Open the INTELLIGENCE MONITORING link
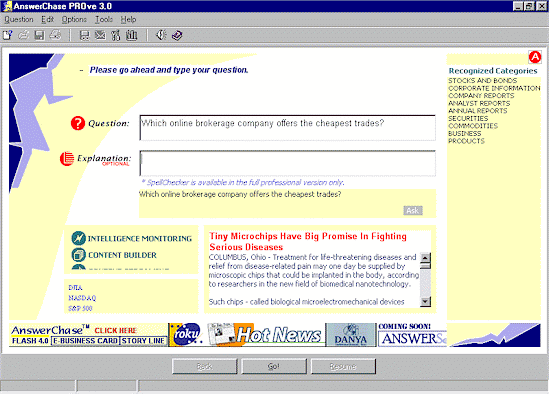The width and height of the screenshot is (550, 394). click(x=140, y=239)
